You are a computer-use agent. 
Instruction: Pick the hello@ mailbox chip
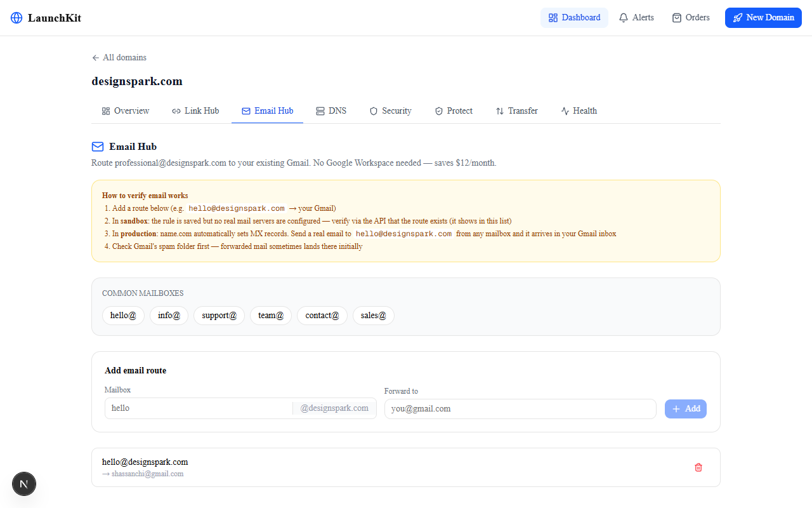[123, 316]
